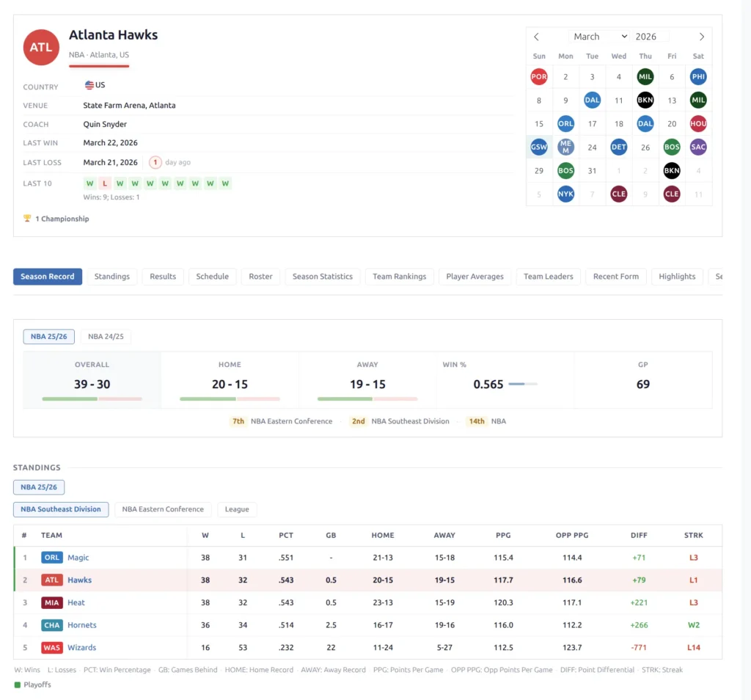751x700 pixels.
Task: Open the Hawks team link
Action: click(79, 580)
